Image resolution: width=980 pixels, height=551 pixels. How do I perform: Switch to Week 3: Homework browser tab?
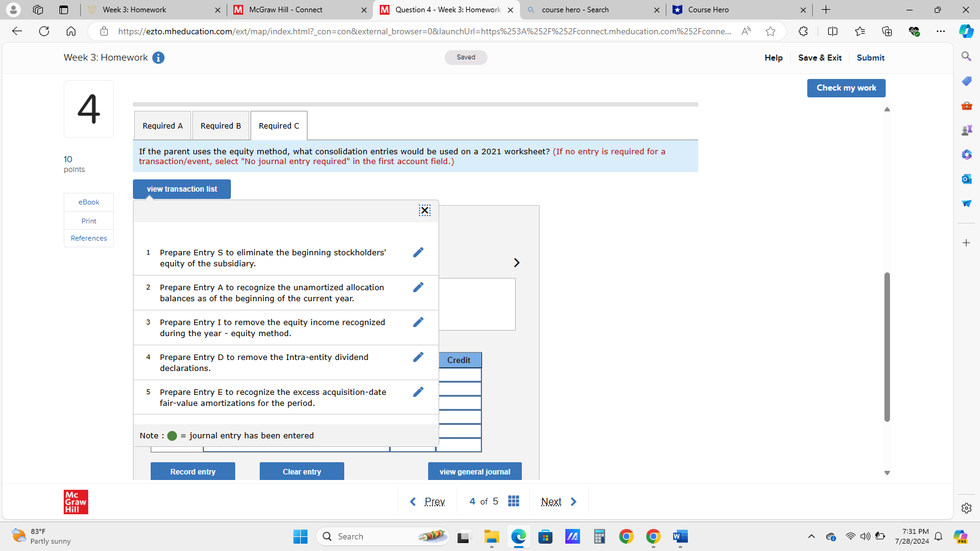pyautogui.click(x=153, y=10)
